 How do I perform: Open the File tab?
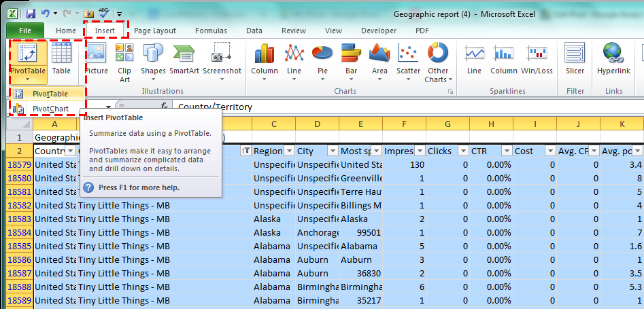pos(25,31)
